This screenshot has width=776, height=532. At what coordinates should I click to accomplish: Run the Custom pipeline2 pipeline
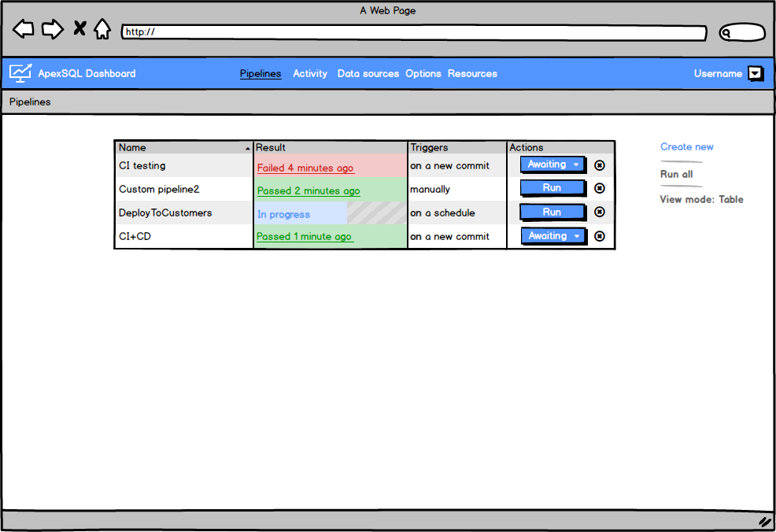[x=552, y=188]
